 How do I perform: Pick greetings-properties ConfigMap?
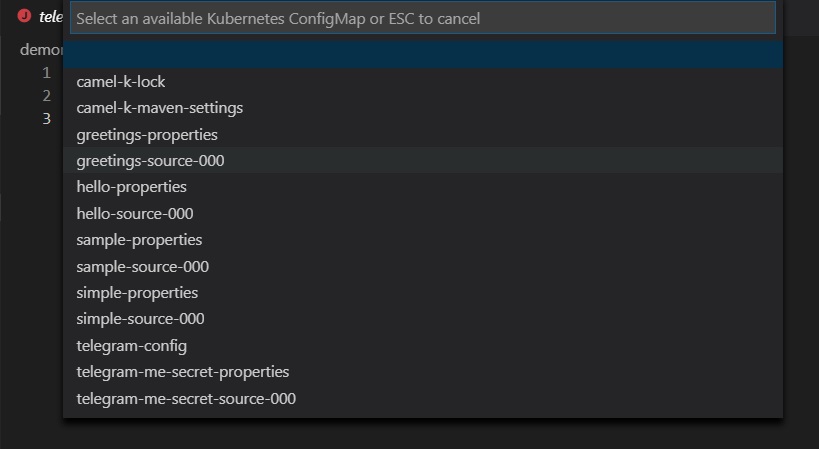point(423,134)
